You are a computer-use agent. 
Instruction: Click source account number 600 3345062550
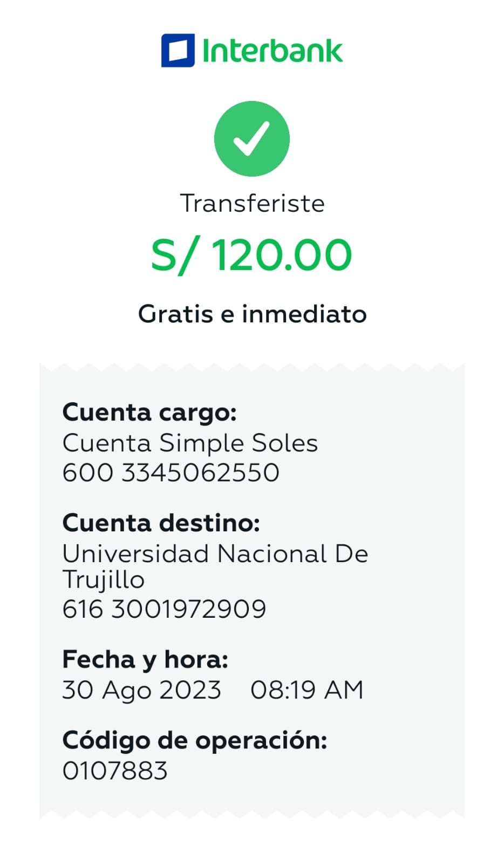(171, 473)
